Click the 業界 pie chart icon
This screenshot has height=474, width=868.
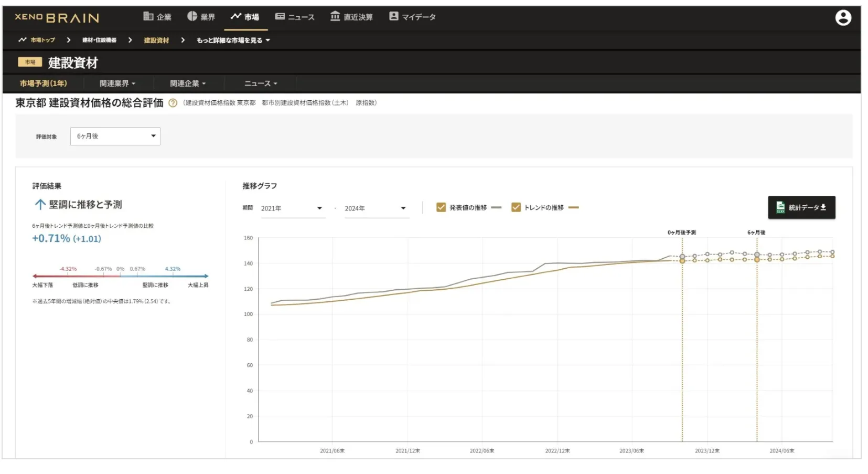[x=192, y=16]
